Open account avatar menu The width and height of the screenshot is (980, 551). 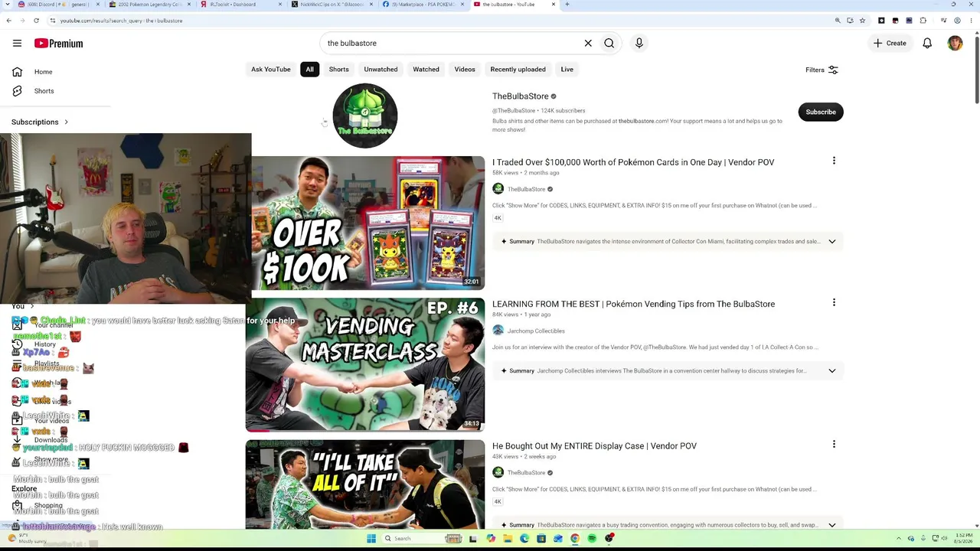click(955, 44)
